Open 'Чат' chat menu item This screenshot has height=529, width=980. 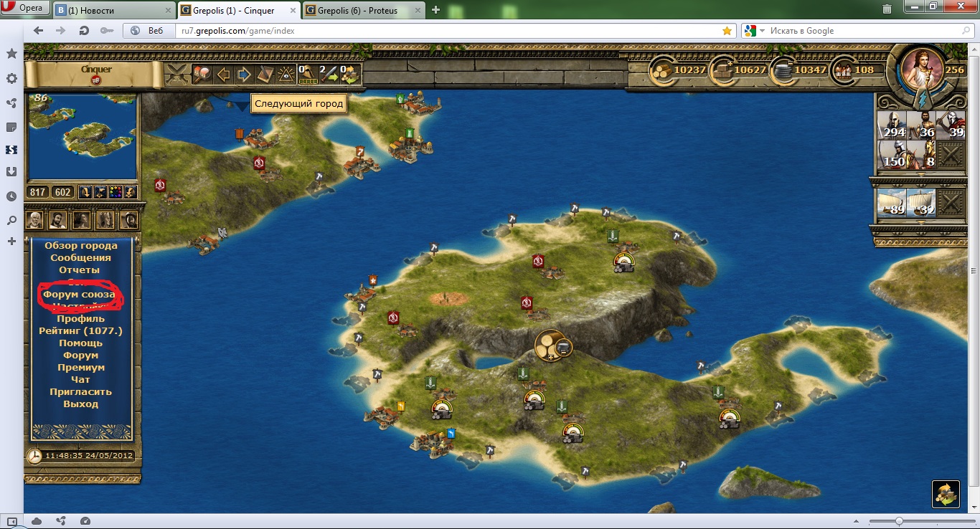(x=81, y=380)
